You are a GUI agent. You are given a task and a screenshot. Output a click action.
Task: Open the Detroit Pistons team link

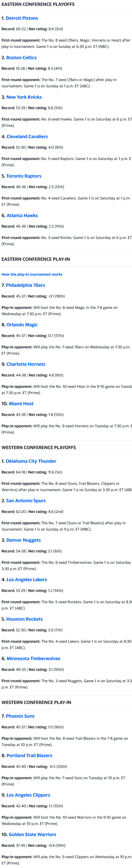pyautogui.click(x=22, y=18)
